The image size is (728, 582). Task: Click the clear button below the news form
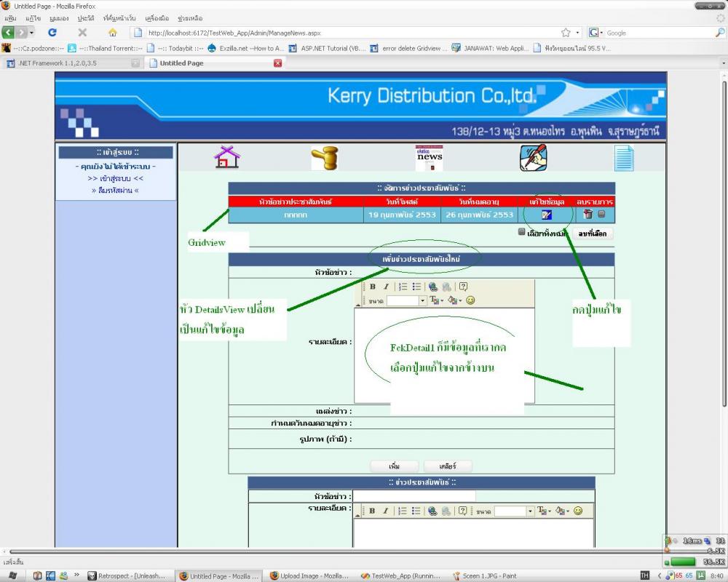point(448,466)
